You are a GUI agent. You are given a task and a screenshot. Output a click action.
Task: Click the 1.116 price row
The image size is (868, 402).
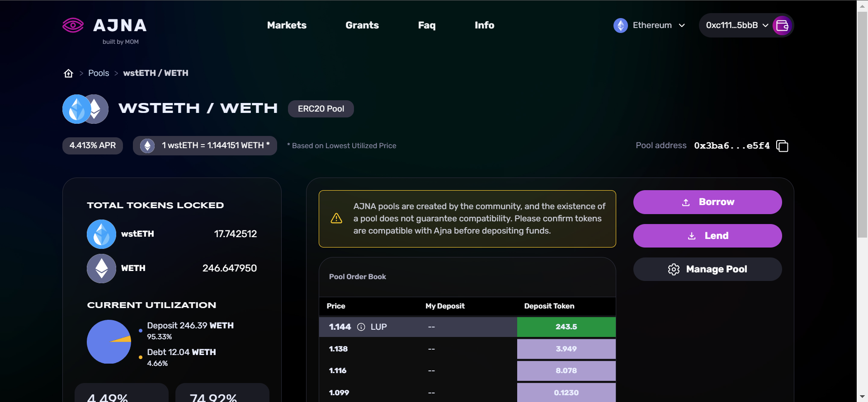[x=467, y=371]
